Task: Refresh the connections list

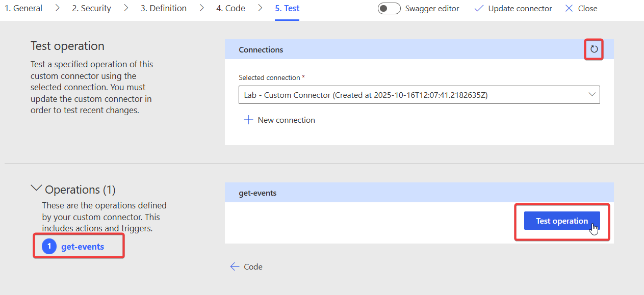Action: [x=594, y=49]
